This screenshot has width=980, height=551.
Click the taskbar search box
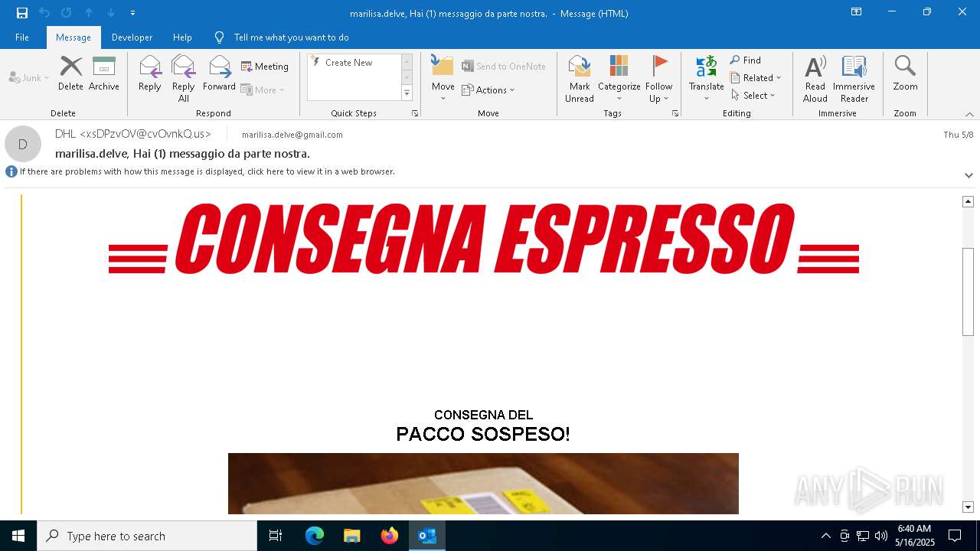point(147,536)
